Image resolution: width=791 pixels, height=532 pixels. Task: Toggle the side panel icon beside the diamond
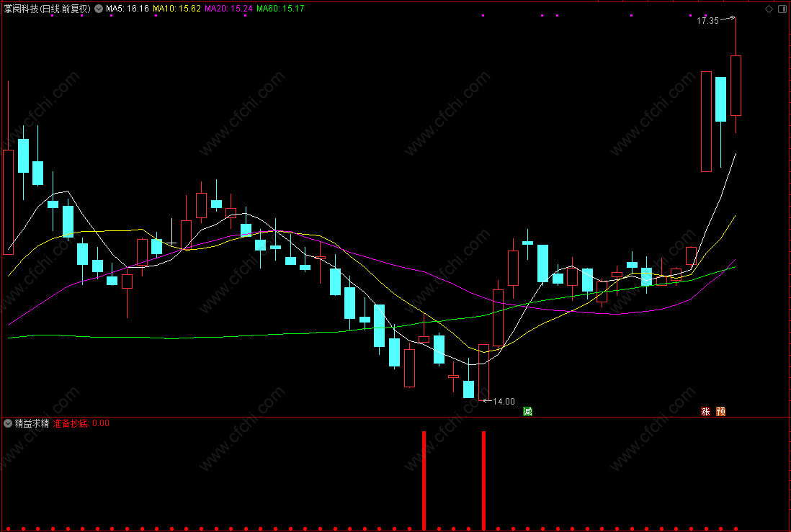pyautogui.click(x=781, y=9)
